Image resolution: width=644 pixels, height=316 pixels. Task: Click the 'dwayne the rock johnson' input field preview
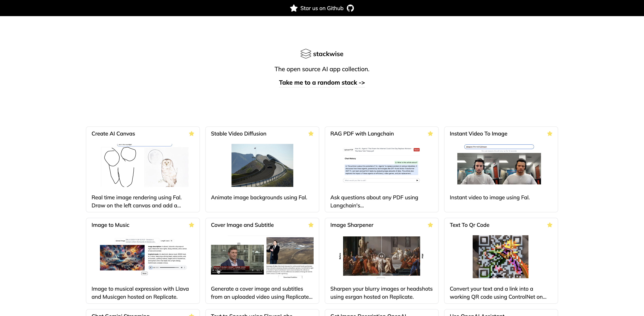[x=499, y=147]
